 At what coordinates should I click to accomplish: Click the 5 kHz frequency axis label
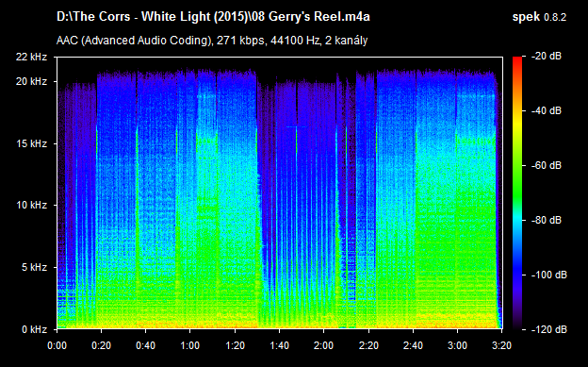pos(34,267)
